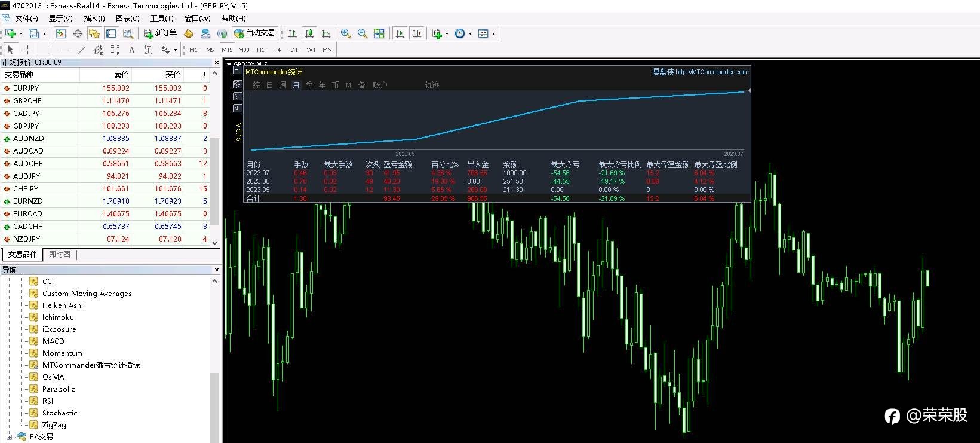Select the horizontal line drawing tool
Screen dimensions: 980x443
pos(64,50)
